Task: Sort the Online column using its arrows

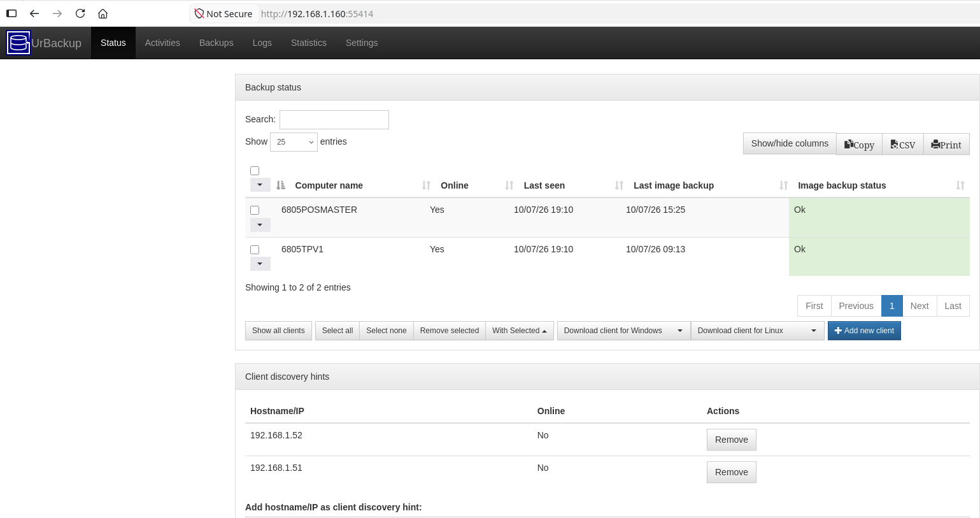Action: (509, 185)
